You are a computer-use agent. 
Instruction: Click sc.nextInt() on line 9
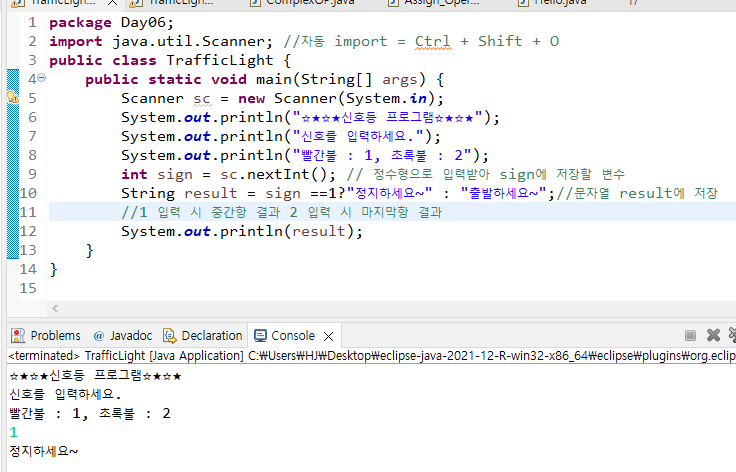[x=273, y=175]
